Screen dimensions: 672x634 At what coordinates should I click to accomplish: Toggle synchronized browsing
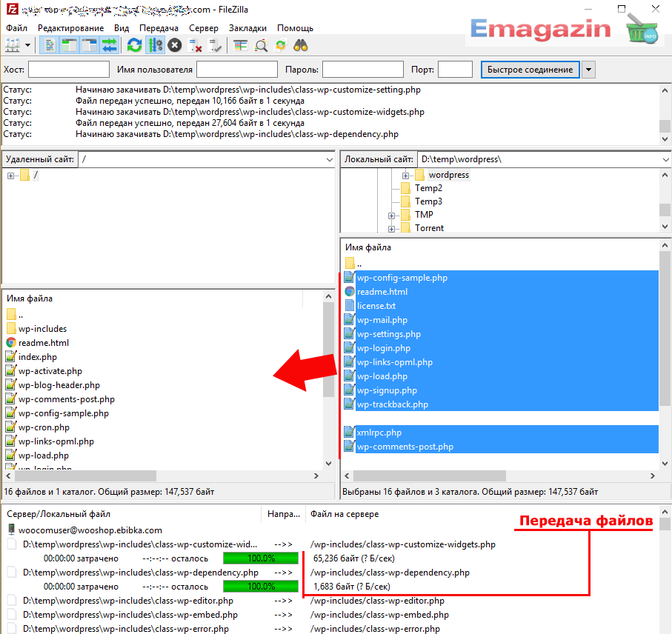pyautogui.click(x=281, y=45)
